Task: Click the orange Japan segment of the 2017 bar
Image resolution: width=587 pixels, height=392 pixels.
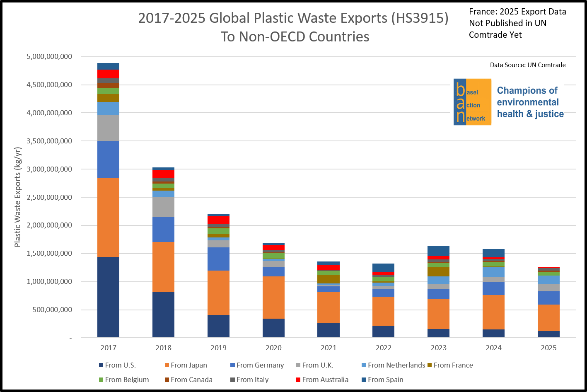Action: click(109, 218)
